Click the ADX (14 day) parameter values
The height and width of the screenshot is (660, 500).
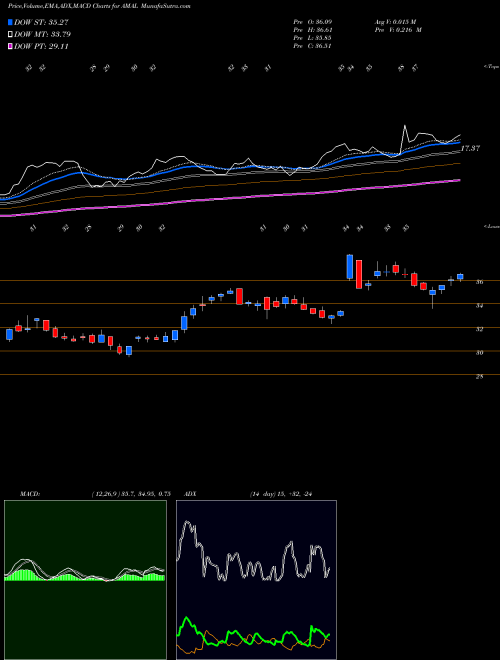pyautogui.click(x=281, y=494)
